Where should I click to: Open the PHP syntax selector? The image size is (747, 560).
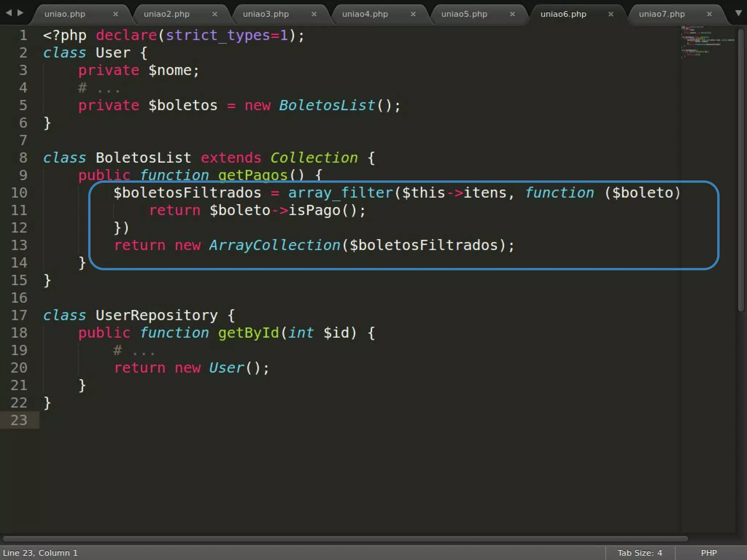tap(709, 553)
